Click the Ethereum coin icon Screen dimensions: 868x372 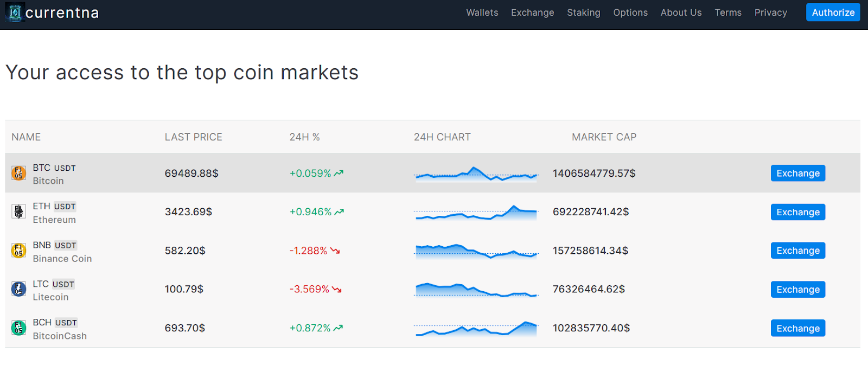19,211
